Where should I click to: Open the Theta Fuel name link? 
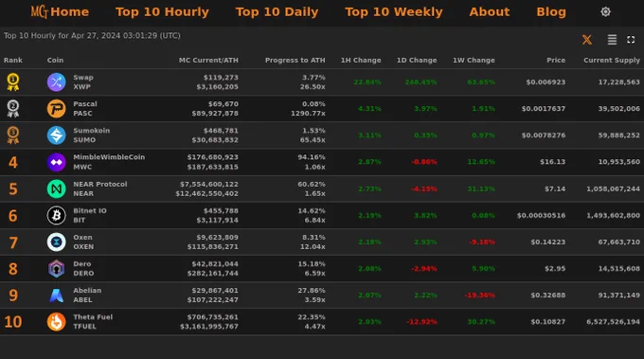pyautogui.click(x=93, y=316)
